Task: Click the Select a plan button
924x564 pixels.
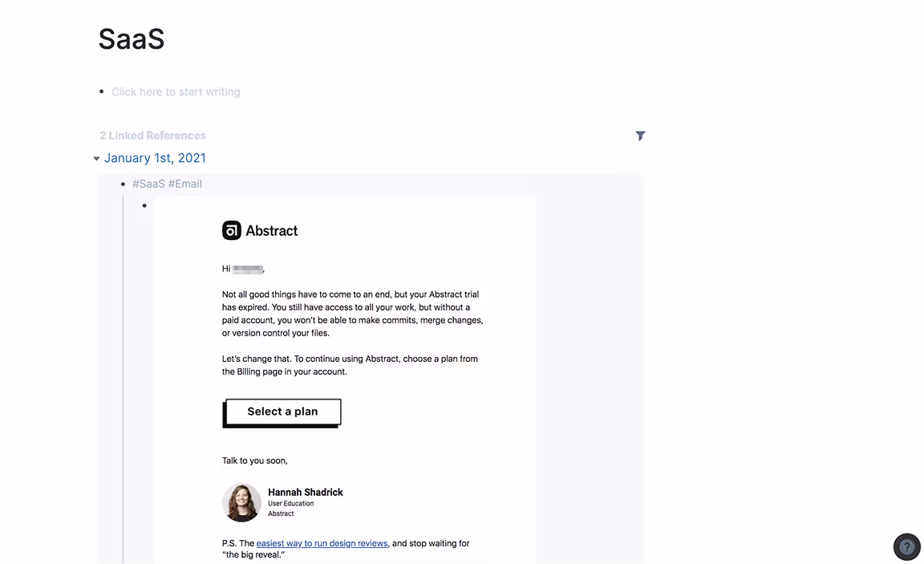Action: click(x=282, y=412)
